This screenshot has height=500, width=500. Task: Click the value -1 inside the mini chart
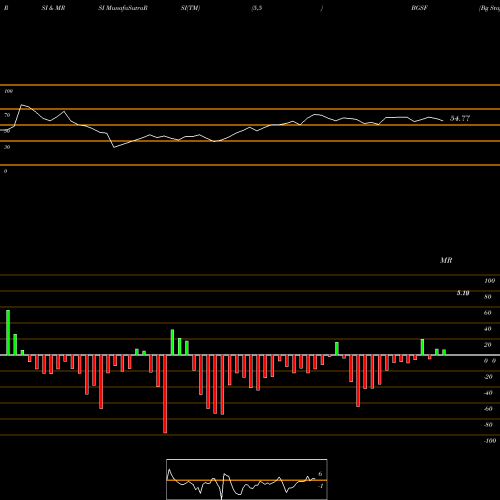pos(320,486)
